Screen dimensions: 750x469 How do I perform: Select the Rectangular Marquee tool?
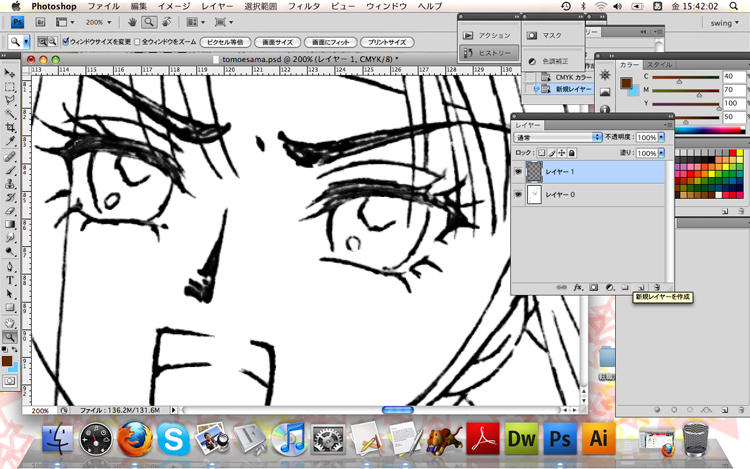[10, 87]
